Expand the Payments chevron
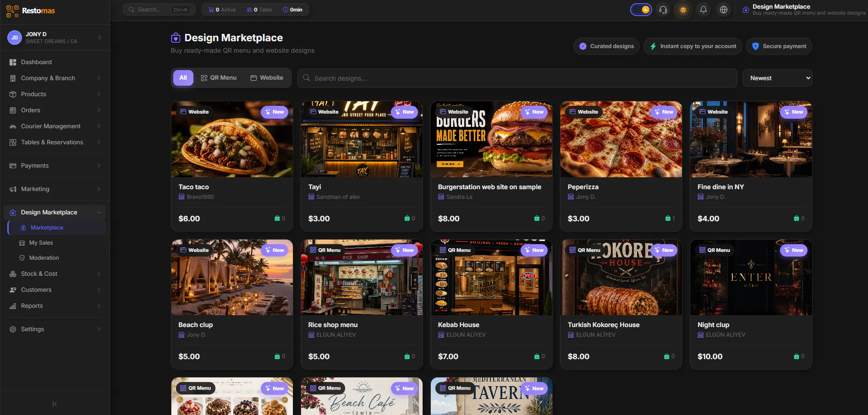The image size is (868, 415). tap(99, 166)
